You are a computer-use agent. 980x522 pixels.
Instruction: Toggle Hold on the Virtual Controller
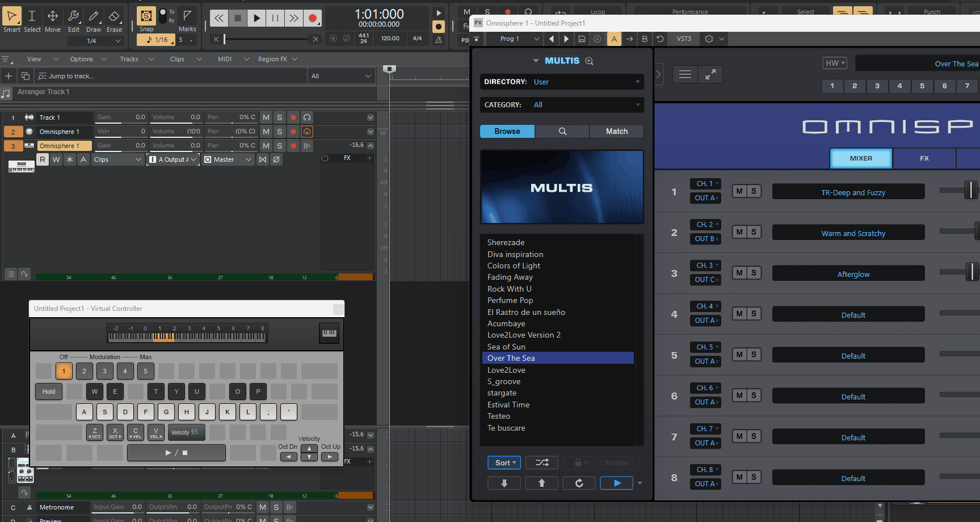click(49, 392)
